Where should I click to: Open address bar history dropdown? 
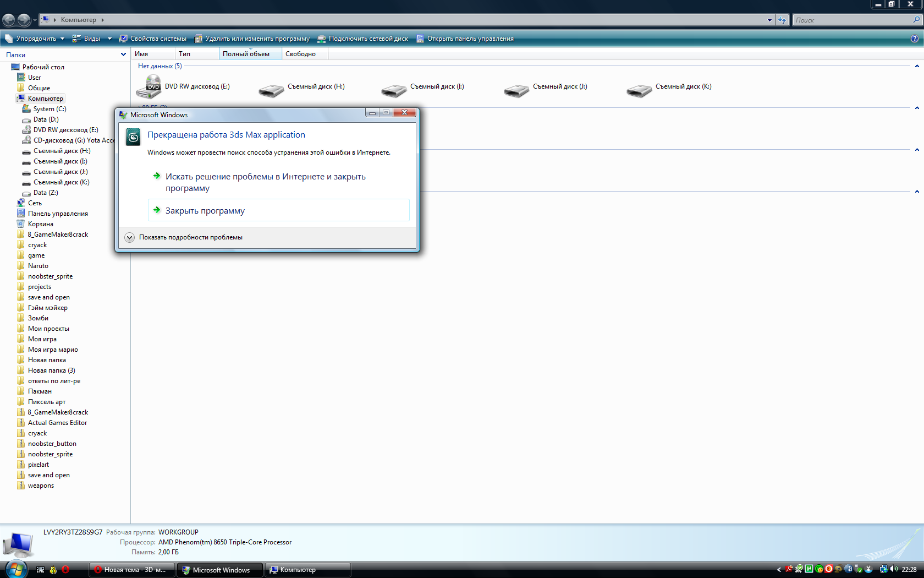click(769, 20)
